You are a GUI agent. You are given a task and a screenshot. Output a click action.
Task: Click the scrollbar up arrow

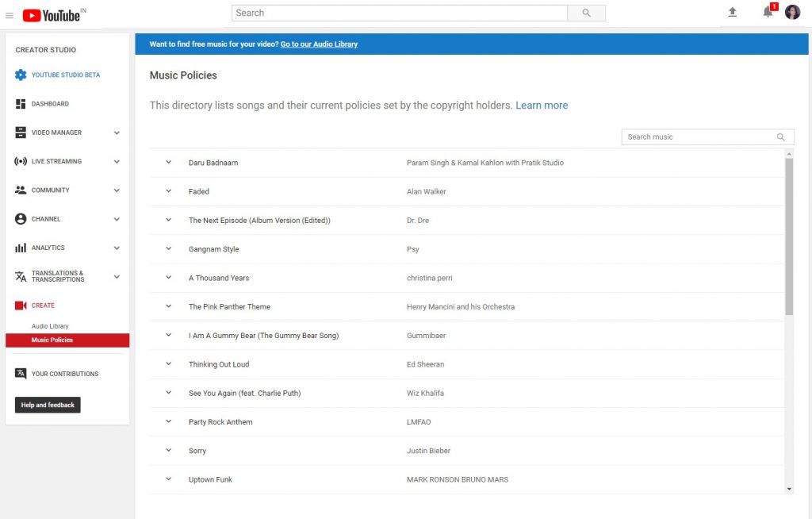[789, 154]
